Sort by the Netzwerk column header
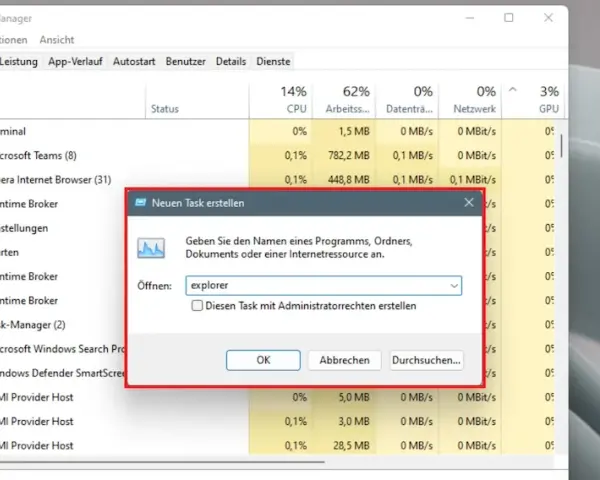This screenshot has height=480, width=600. click(470, 100)
